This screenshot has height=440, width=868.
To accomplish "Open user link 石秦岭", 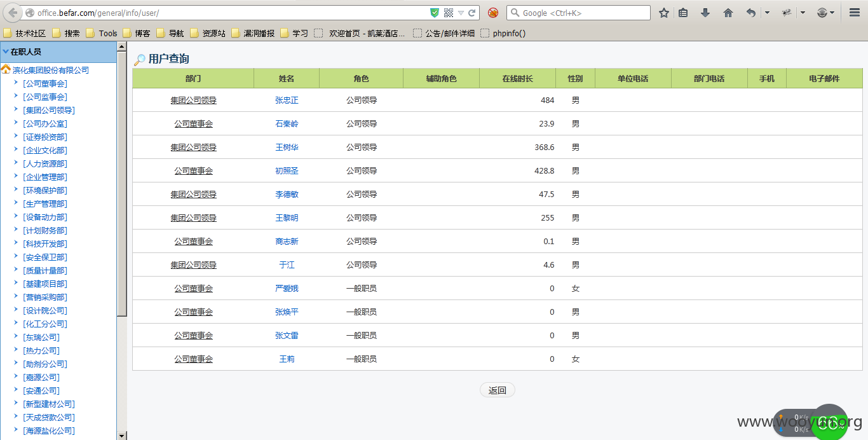I will (287, 123).
